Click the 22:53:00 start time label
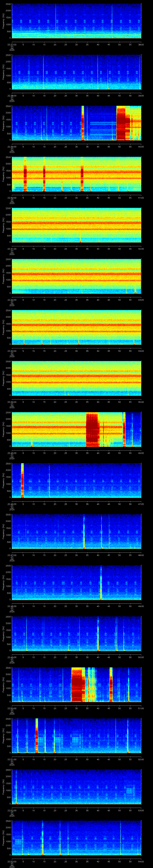 12,862
